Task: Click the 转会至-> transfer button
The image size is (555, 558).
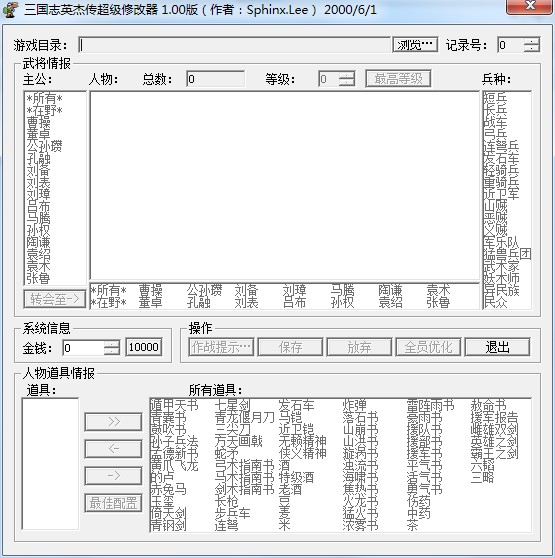Action: tap(55, 299)
